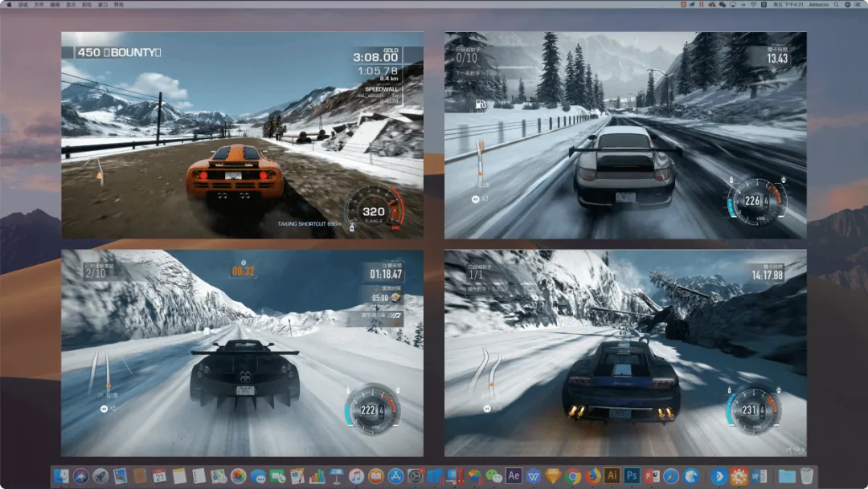Click the 450 BOUNTY label

(x=119, y=52)
